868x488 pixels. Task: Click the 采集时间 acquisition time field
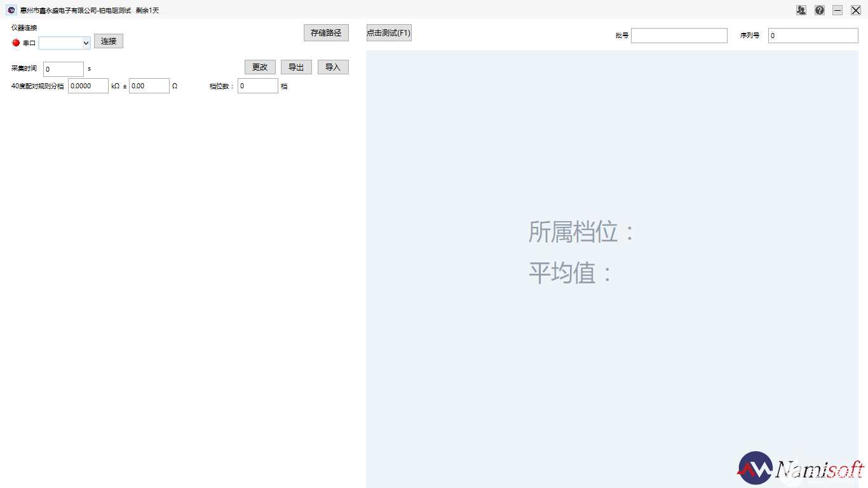pos(64,69)
